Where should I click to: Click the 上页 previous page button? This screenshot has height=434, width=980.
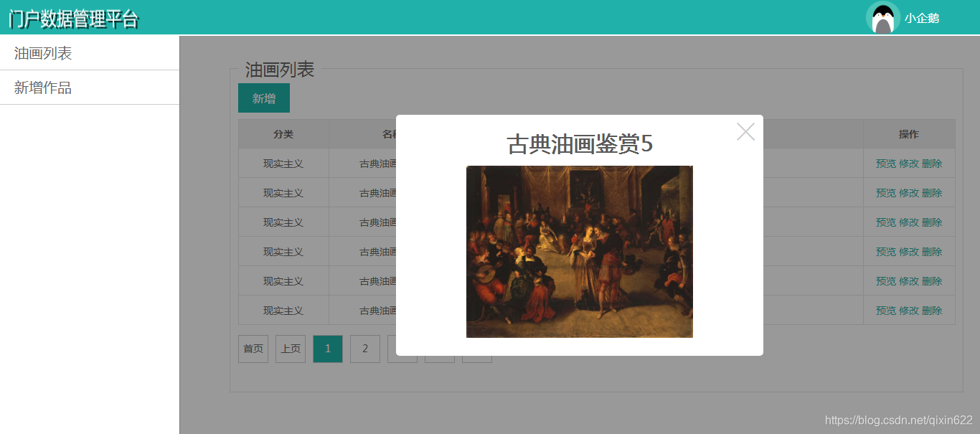(x=291, y=349)
